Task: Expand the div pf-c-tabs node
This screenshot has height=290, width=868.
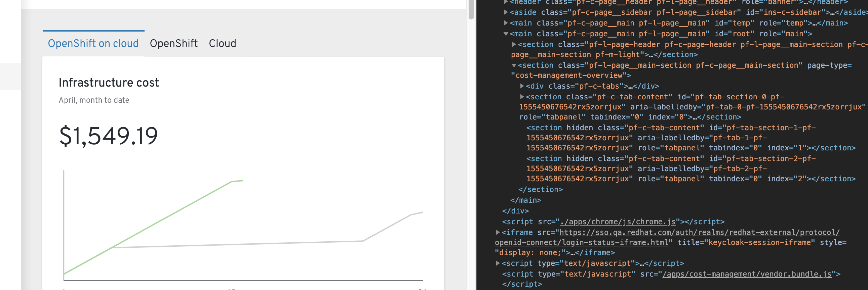Action: pos(522,86)
